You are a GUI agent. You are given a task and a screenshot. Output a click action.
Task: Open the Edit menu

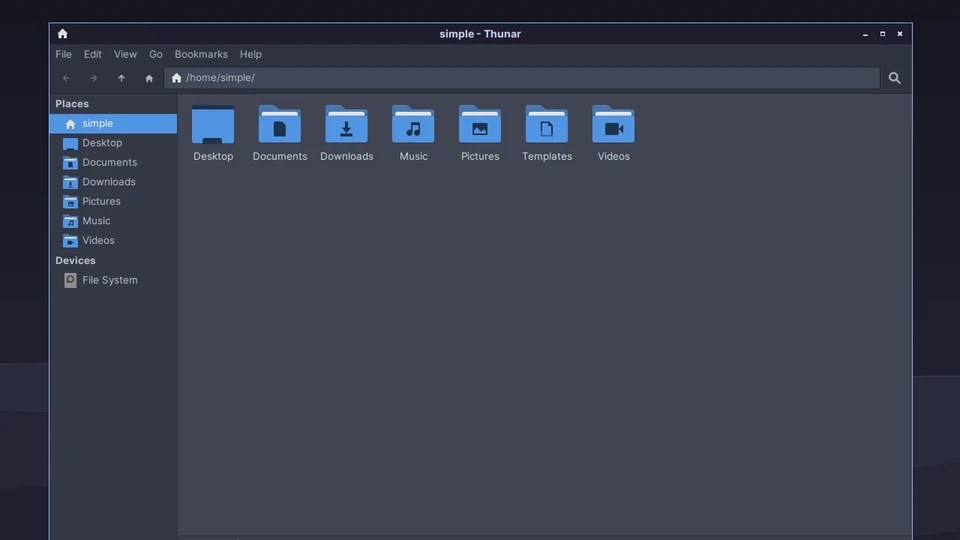click(x=92, y=54)
